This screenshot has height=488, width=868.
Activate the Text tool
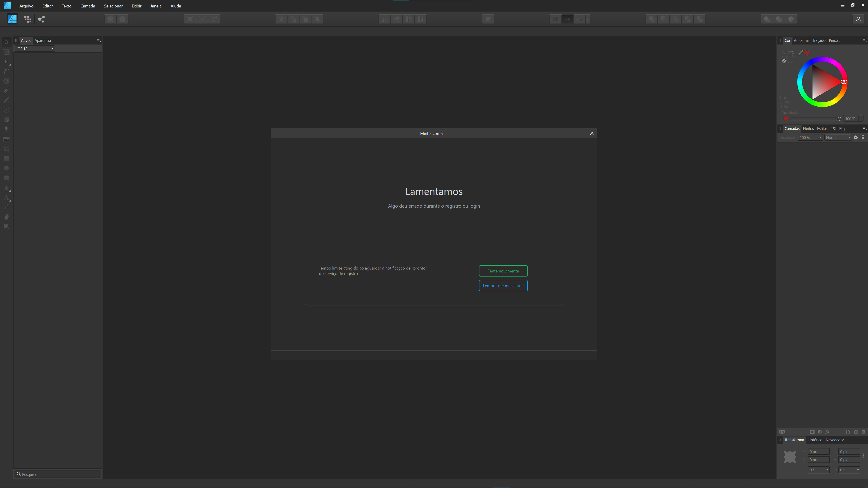[x=6, y=198]
